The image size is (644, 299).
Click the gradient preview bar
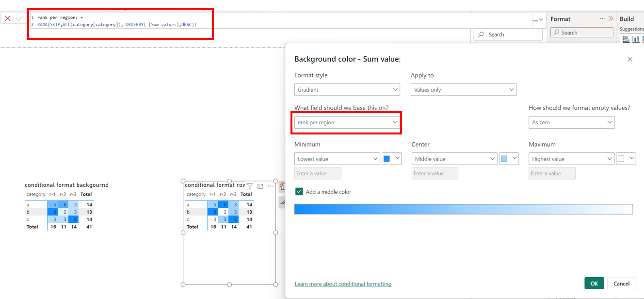click(464, 209)
